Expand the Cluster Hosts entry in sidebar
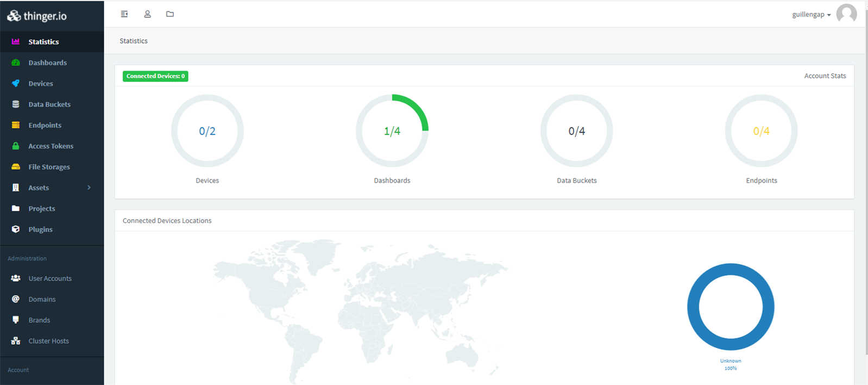Image resolution: width=868 pixels, height=385 pixels. coord(48,341)
